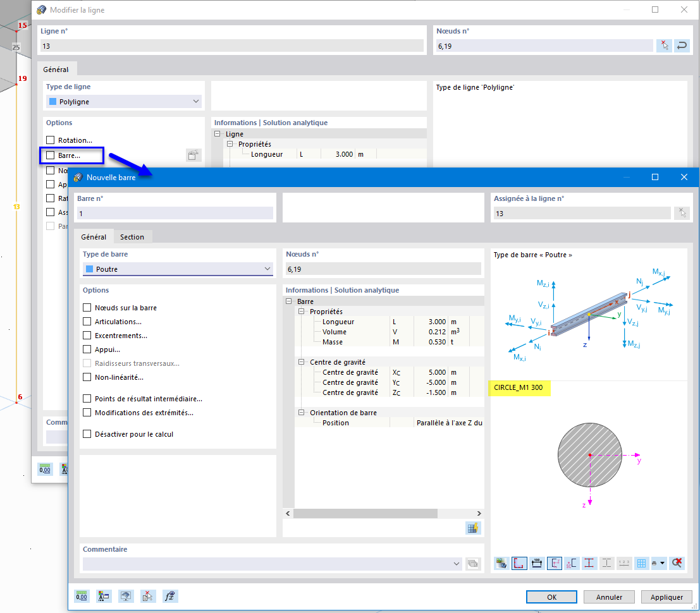700x613 pixels.
Task: Click reverse orientation arrow icon beside Nœuds
Action: pyautogui.click(x=682, y=46)
